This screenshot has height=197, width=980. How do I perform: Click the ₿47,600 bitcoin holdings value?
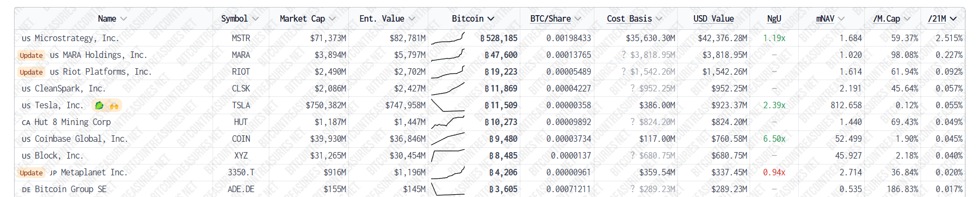pyautogui.click(x=501, y=55)
